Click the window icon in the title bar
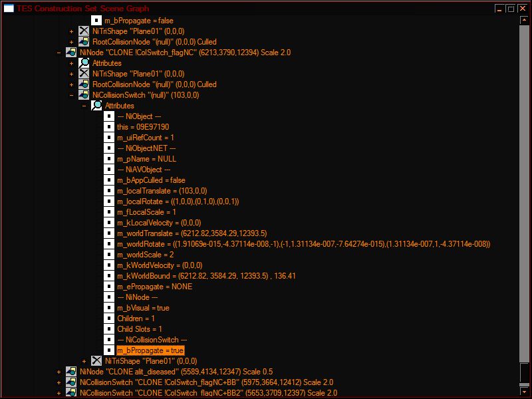Screen dimensions: 532x399 click(x=9, y=8)
